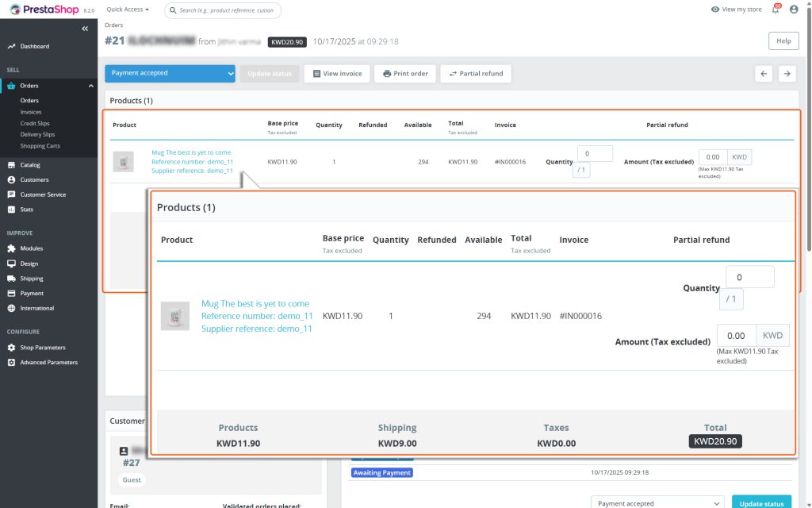Click the View invoice button
Image resolution: width=812 pixels, height=508 pixels.
point(337,73)
